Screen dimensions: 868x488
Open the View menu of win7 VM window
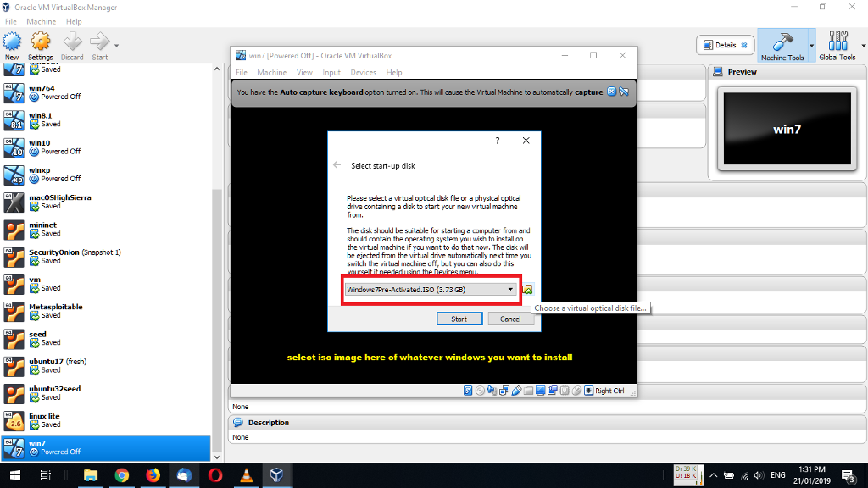click(304, 73)
